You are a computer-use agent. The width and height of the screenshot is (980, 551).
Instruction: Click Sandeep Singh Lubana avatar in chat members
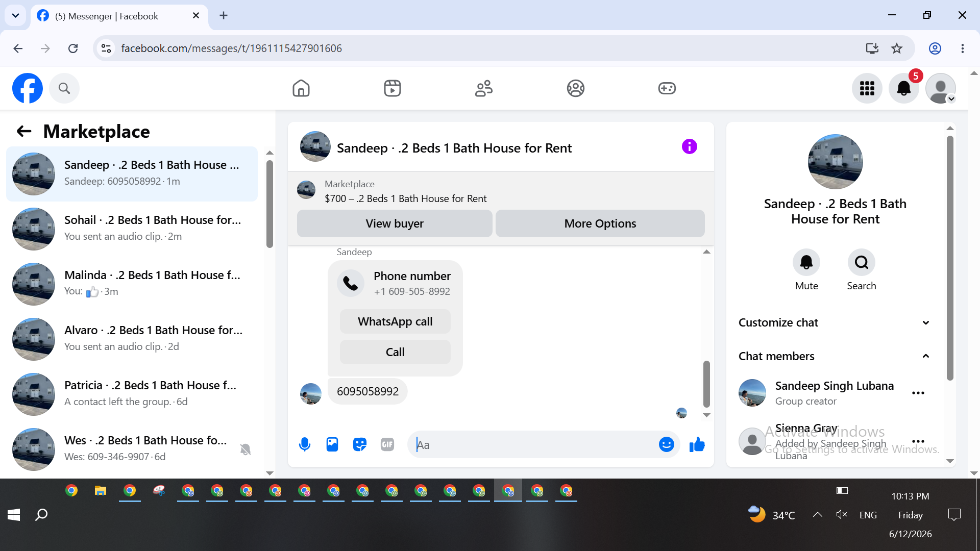[x=752, y=393]
